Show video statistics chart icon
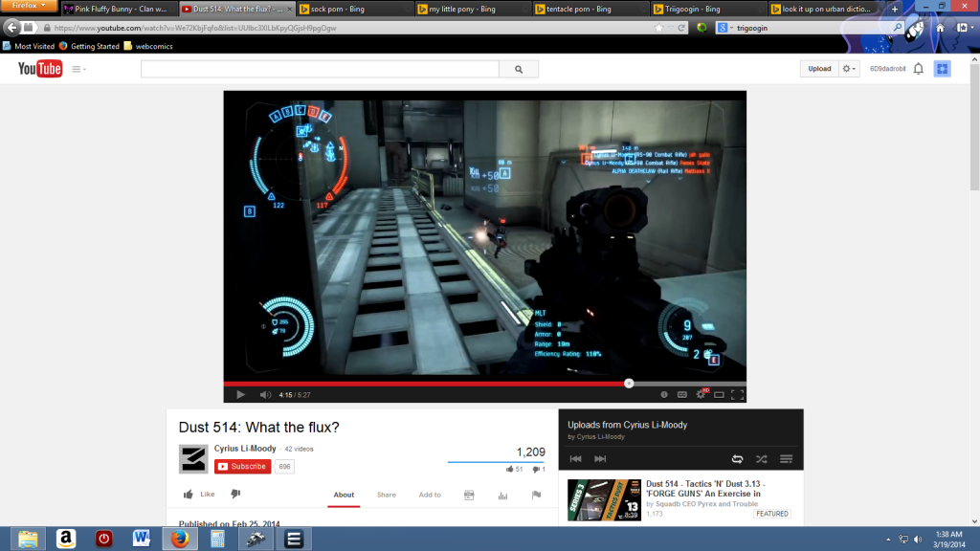 502,496
